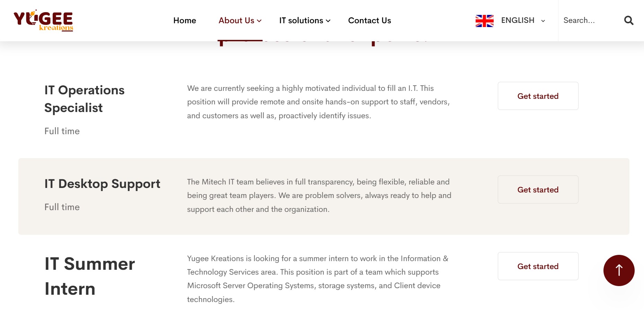Image resolution: width=644 pixels, height=310 pixels.
Task: Click Get started for IT Desktop Support
Action: point(538,190)
